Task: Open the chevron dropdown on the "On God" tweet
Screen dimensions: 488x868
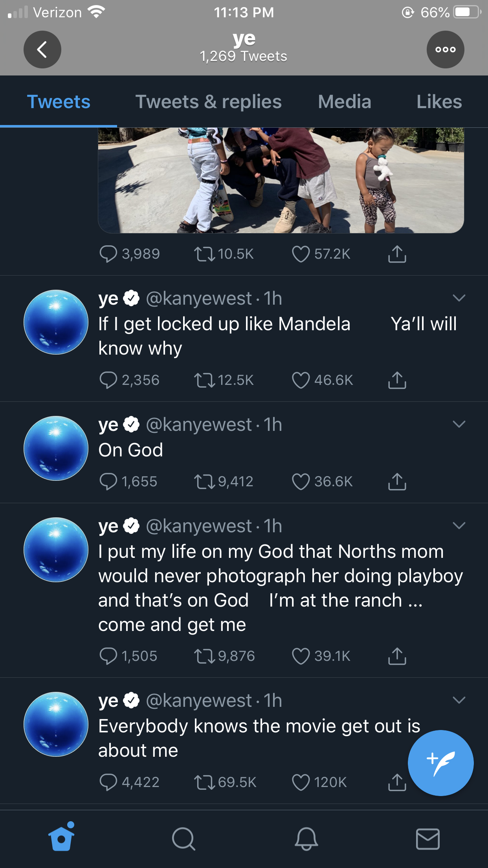Action: (x=459, y=424)
